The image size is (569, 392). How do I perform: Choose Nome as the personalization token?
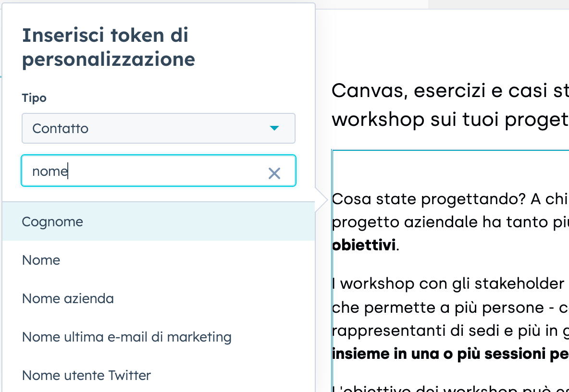point(41,260)
